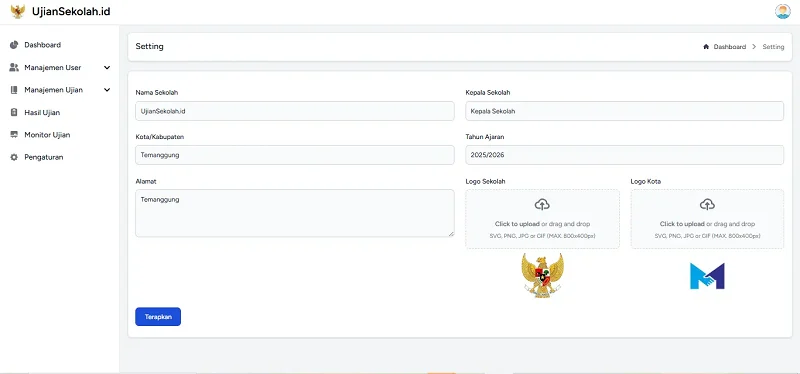Click the Kota/Kabupaten label
Screen dimensions: 800x374
160,137
